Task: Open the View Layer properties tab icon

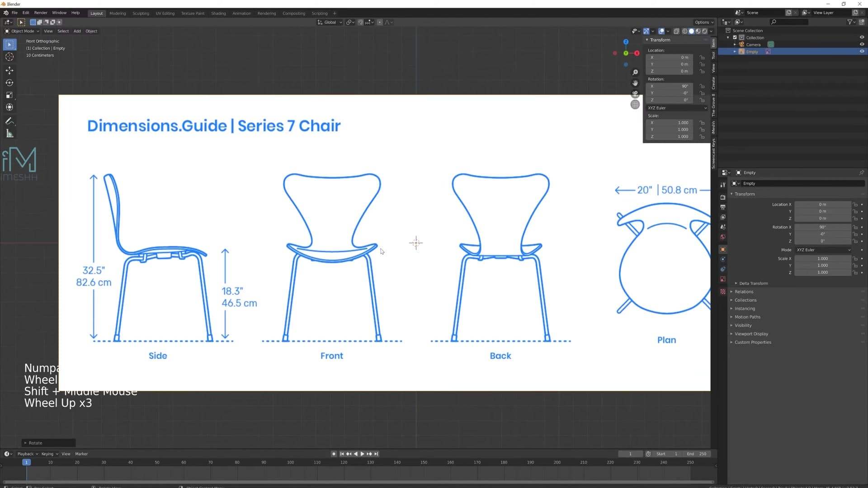Action: point(723,217)
